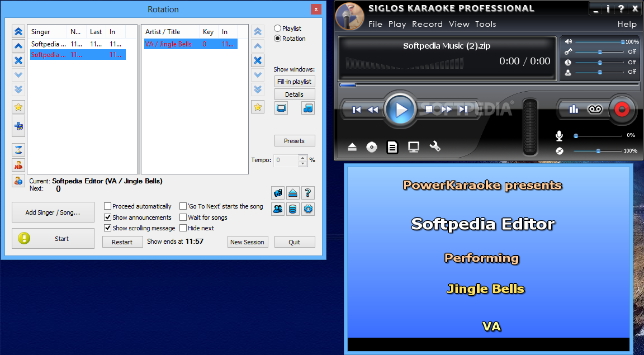Show the music note window icon under Details

click(x=308, y=108)
